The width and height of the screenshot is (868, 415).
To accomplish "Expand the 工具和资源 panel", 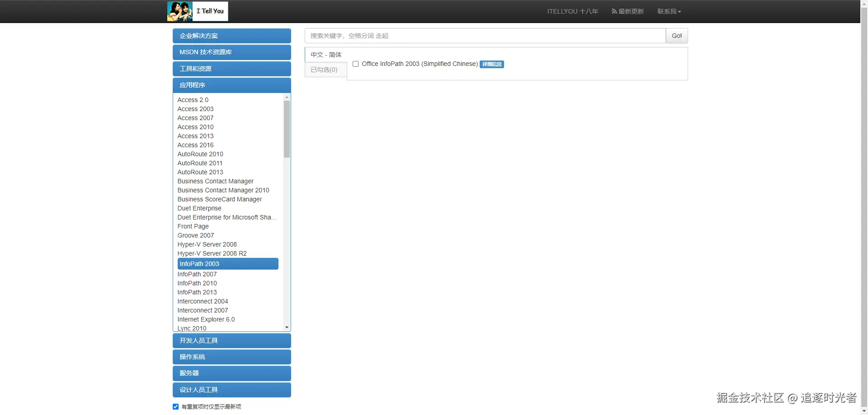I will tap(232, 69).
